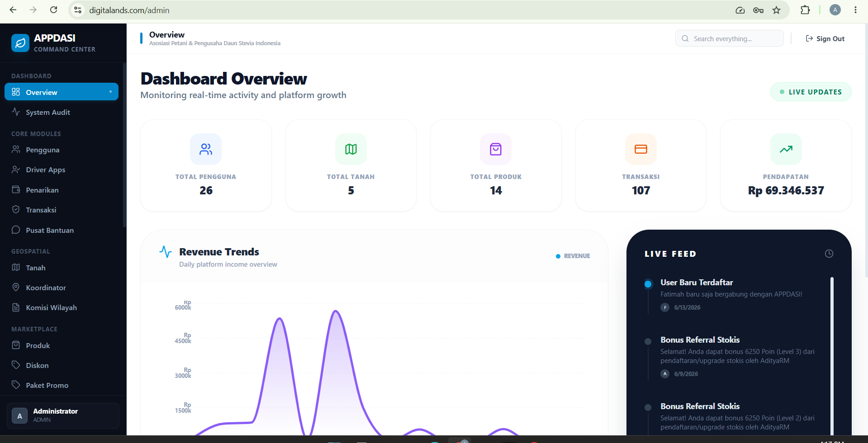Click the browser bookmark star icon
The height and width of the screenshot is (443, 868).
point(777,10)
